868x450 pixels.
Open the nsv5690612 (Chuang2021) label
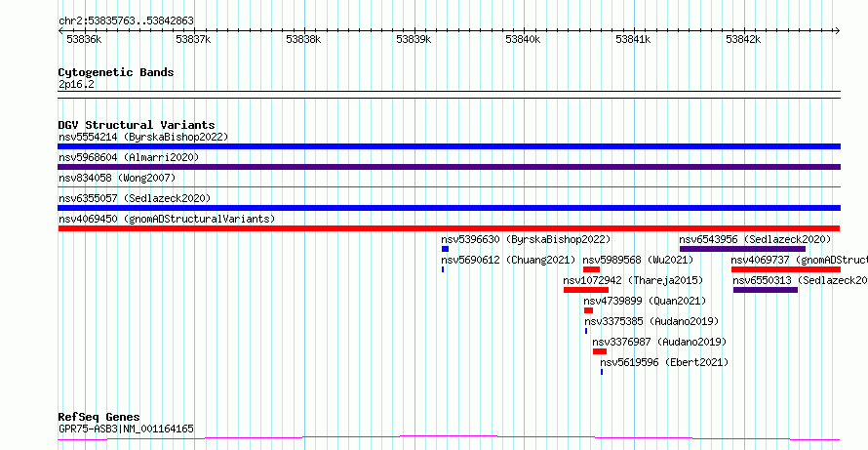pos(508,260)
